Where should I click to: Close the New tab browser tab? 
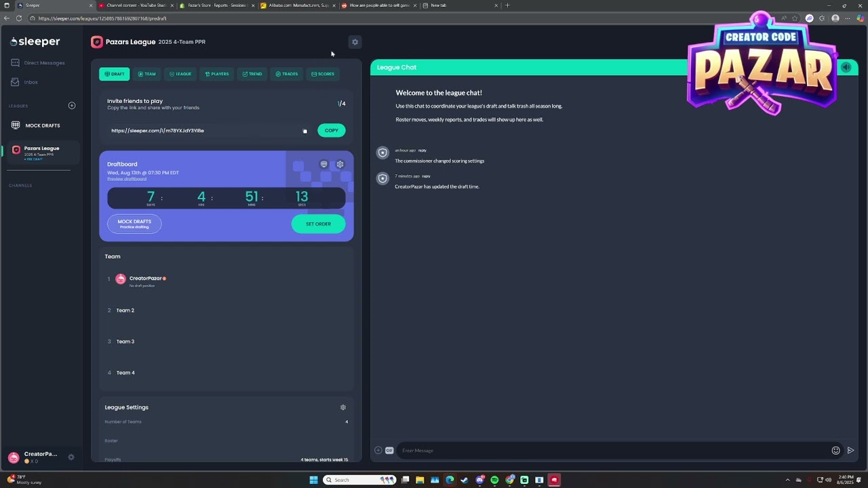point(496,5)
